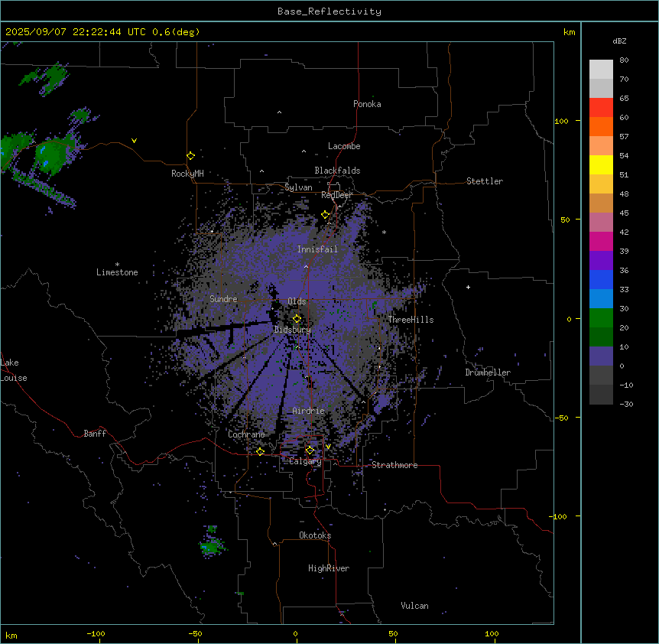Click the green echo cluster west of Okotoks
The height and width of the screenshot is (644, 659).
pyautogui.click(x=213, y=546)
